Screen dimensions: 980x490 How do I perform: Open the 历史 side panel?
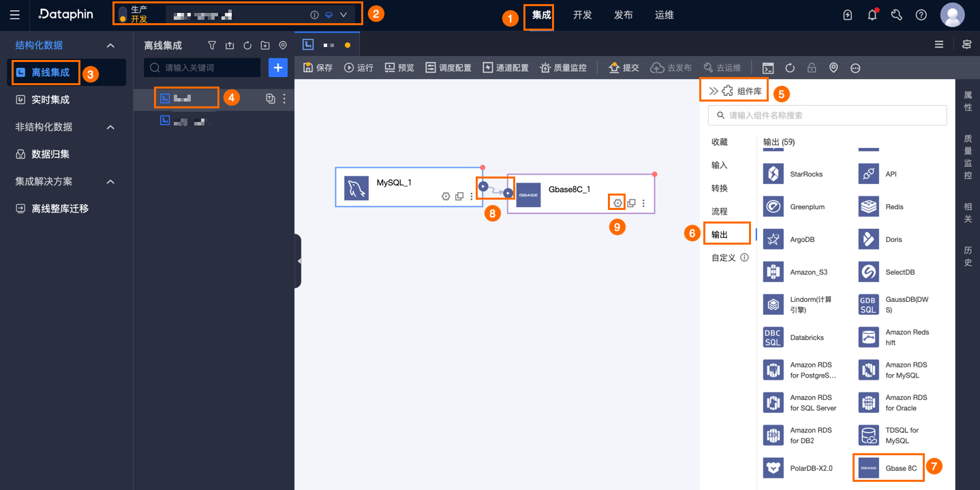[968, 256]
